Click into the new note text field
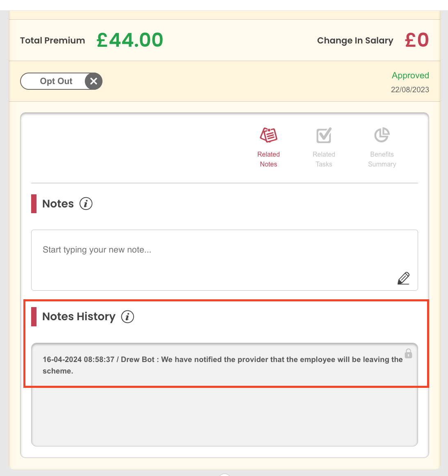Screen dimensions: 448x476 coord(224,260)
